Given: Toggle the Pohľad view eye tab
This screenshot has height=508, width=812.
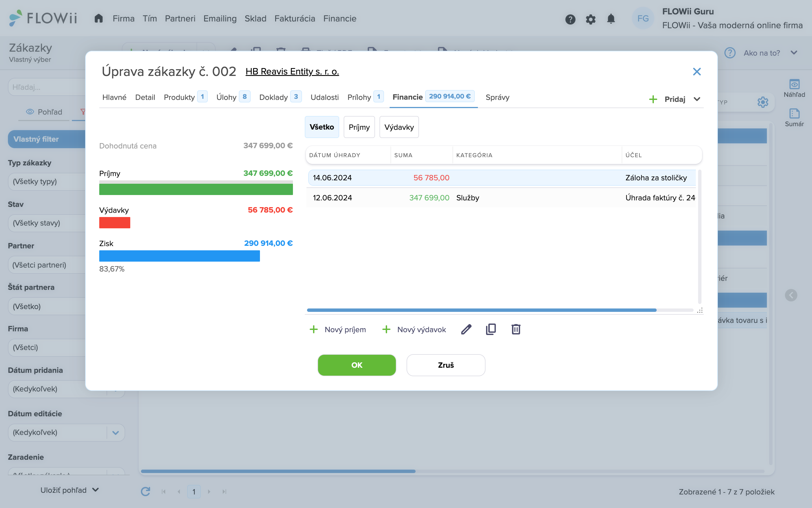Looking at the screenshot, I should pos(44,112).
